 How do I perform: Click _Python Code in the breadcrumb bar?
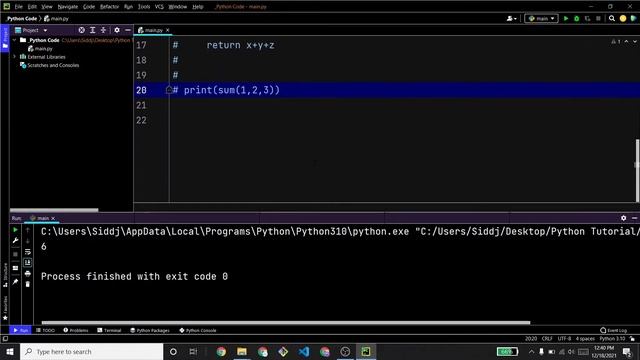click(x=22, y=18)
